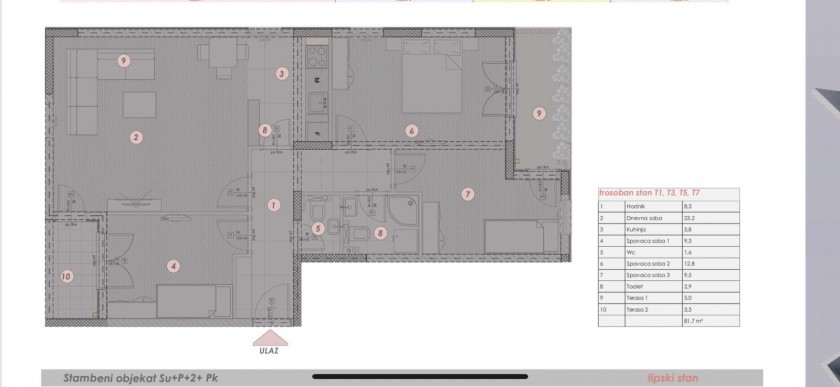Select room marker 6 in the double bedroom
Viewport: 840px width, 387px height.
pyautogui.click(x=411, y=131)
